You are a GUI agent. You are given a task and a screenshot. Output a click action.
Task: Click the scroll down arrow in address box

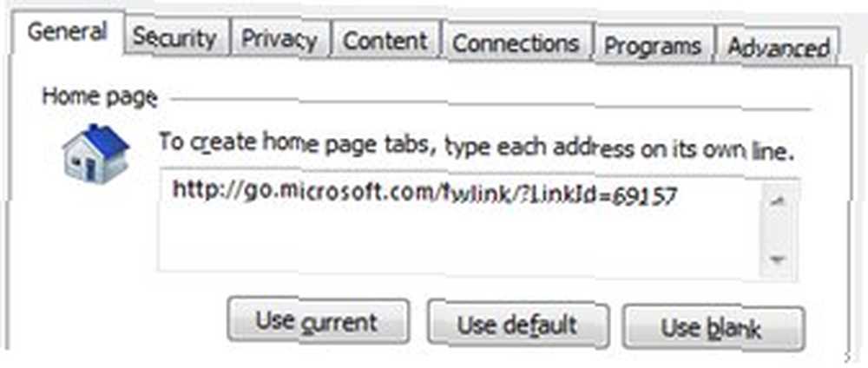pos(779,259)
